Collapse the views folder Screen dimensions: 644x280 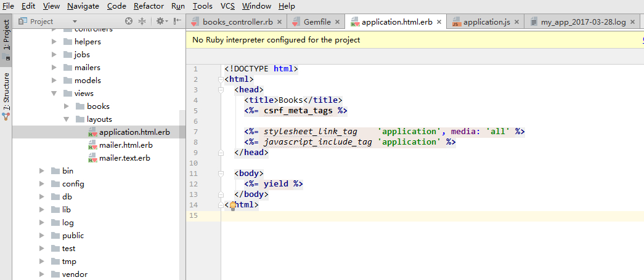tap(54, 94)
